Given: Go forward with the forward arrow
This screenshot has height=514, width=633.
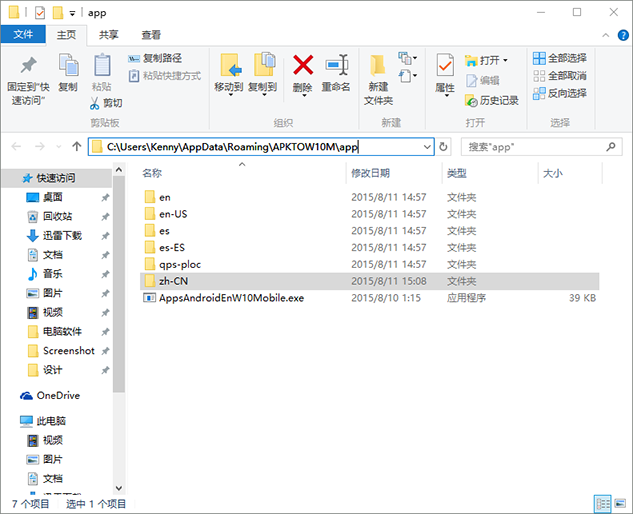Looking at the screenshot, I should click(x=40, y=146).
